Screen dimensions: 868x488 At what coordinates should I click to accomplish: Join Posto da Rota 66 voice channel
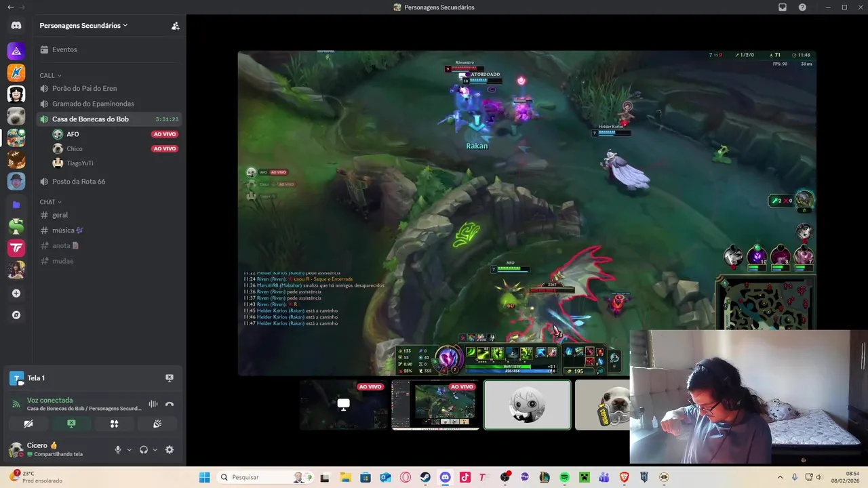(x=108, y=182)
